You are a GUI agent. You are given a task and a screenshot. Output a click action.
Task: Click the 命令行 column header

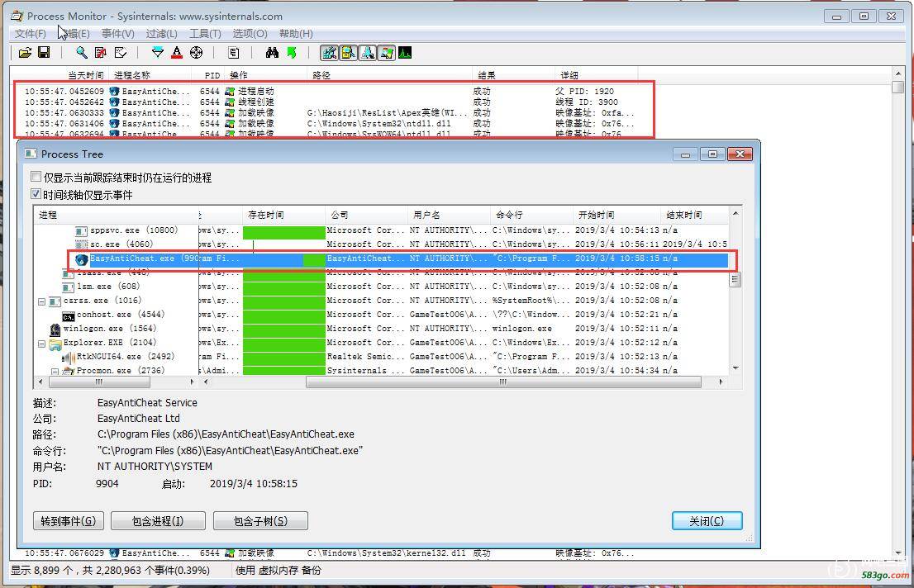pos(531,215)
